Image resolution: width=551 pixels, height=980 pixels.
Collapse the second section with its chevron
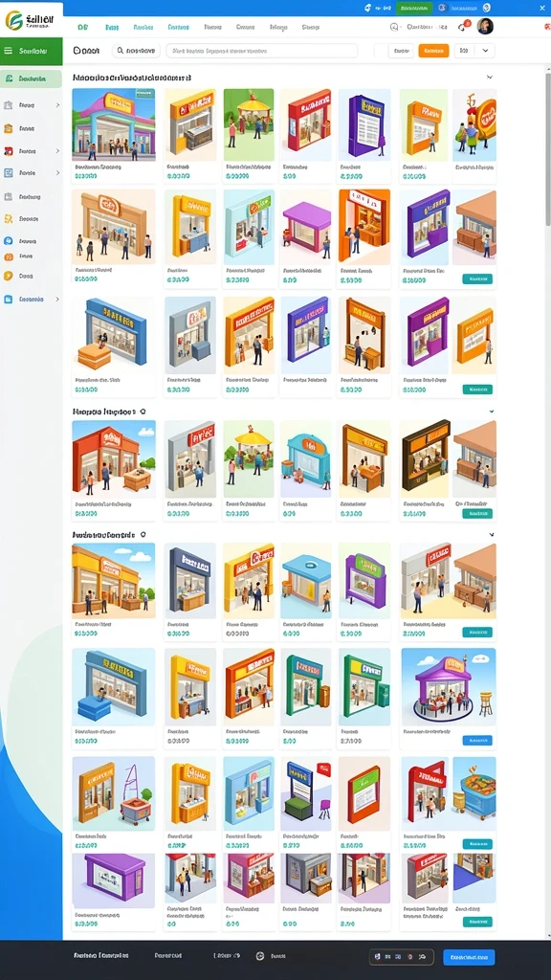tap(492, 412)
